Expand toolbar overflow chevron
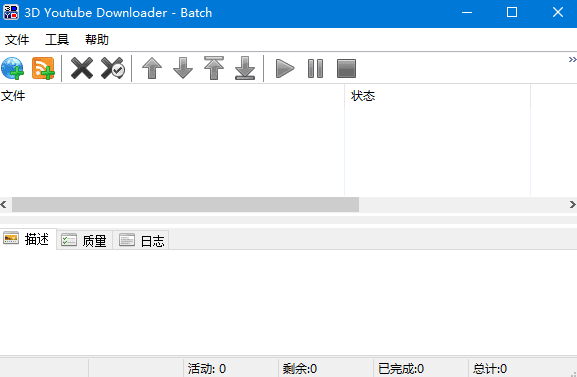577x377 pixels. coord(572,59)
